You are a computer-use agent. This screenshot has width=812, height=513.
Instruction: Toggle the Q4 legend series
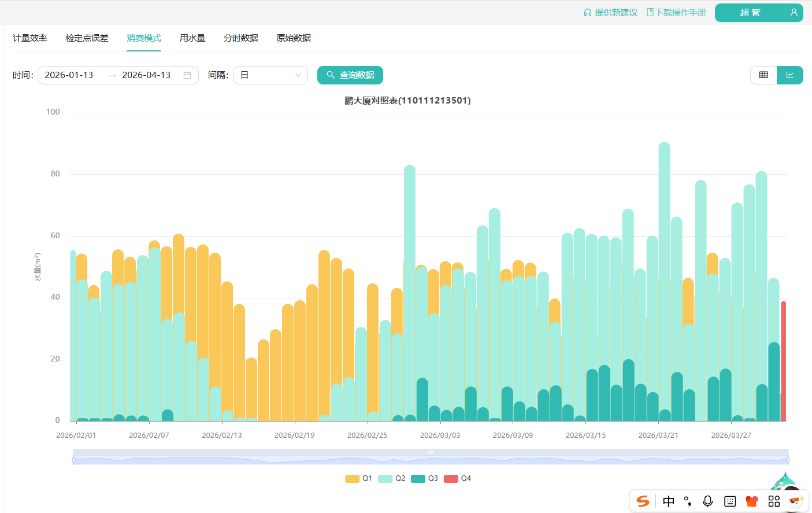click(x=458, y=479)
